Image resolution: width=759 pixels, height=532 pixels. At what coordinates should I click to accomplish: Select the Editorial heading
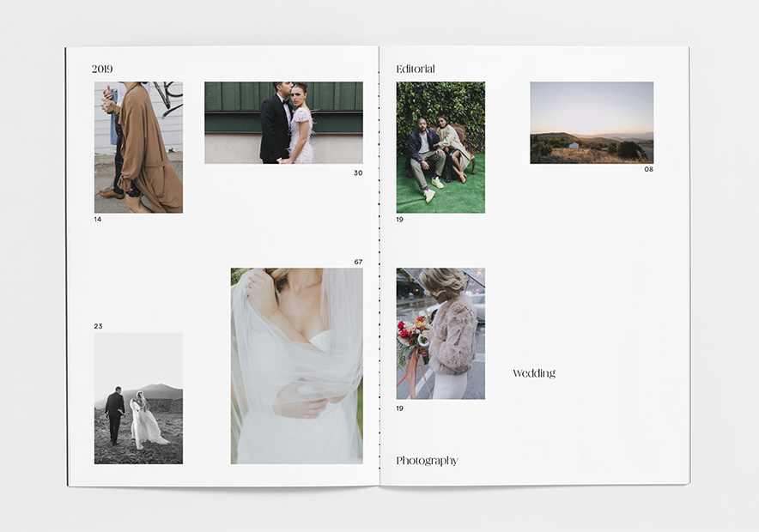point(416,70)
